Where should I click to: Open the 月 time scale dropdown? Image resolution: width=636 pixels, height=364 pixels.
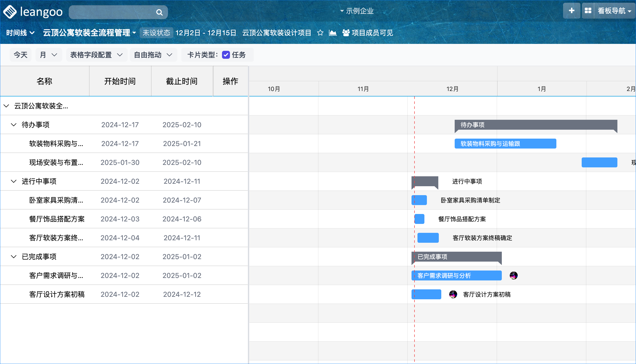[49, 55]
